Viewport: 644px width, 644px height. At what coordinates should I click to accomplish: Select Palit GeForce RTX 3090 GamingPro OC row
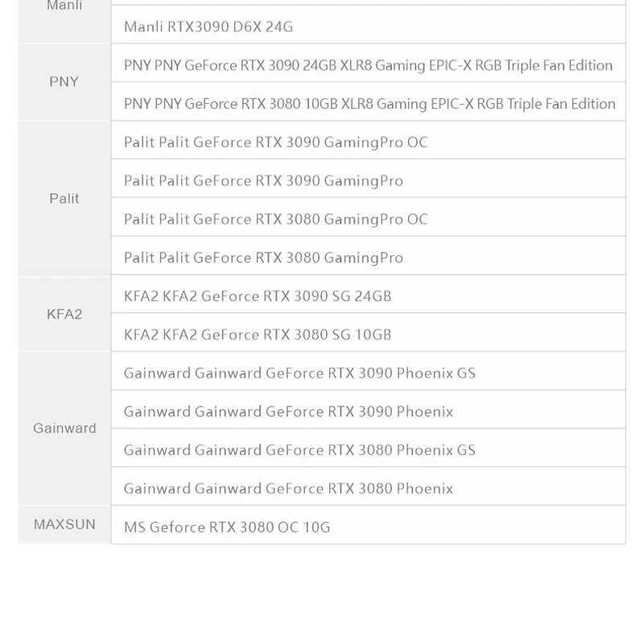coord(276,142)
